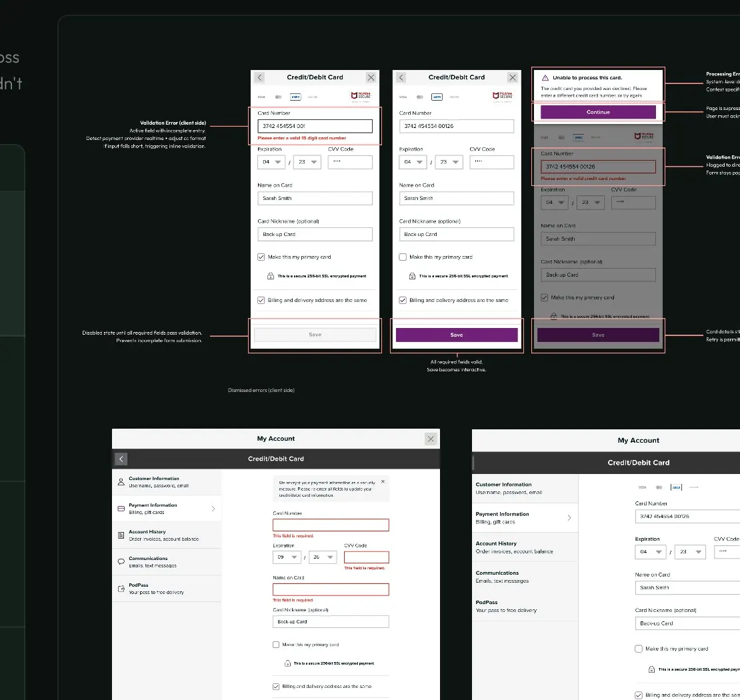The image size is (740, 700).
Task: Click 'Dismissed errors (client side)' label
Action: (261, 391)
